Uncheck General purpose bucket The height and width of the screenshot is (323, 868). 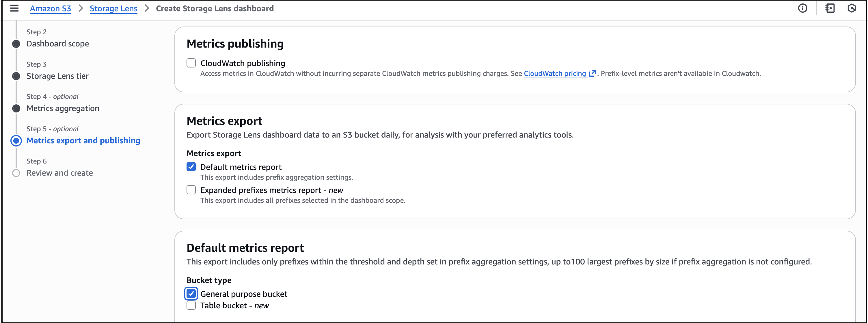tap(191, 294)
